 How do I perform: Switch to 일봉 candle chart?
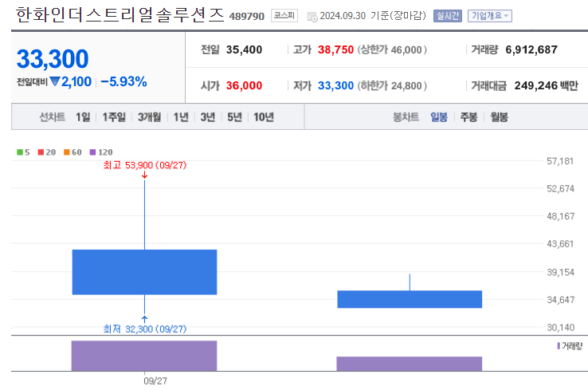click(439, 117)
